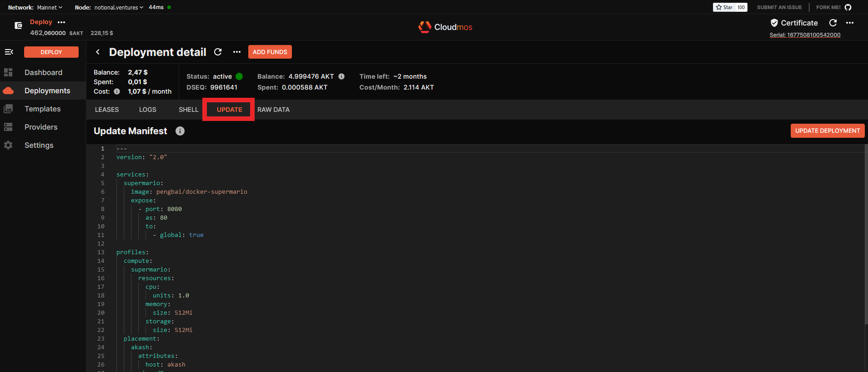The image size is (868, 372).
Task: Open wallet Deploy more options menu
Action: click(x=61, y=22)
